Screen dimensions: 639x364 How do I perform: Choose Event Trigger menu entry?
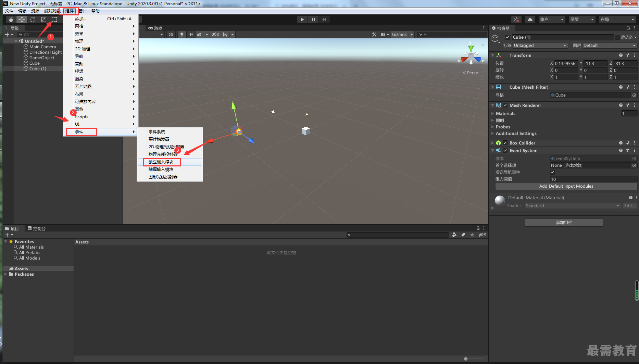[x=170, y=139]
